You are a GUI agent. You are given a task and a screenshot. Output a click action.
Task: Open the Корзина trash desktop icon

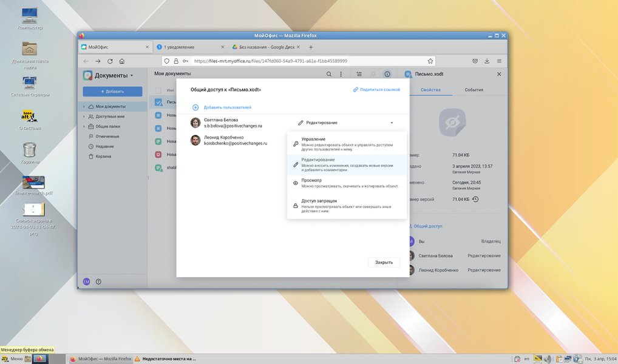tap(30, 153)
